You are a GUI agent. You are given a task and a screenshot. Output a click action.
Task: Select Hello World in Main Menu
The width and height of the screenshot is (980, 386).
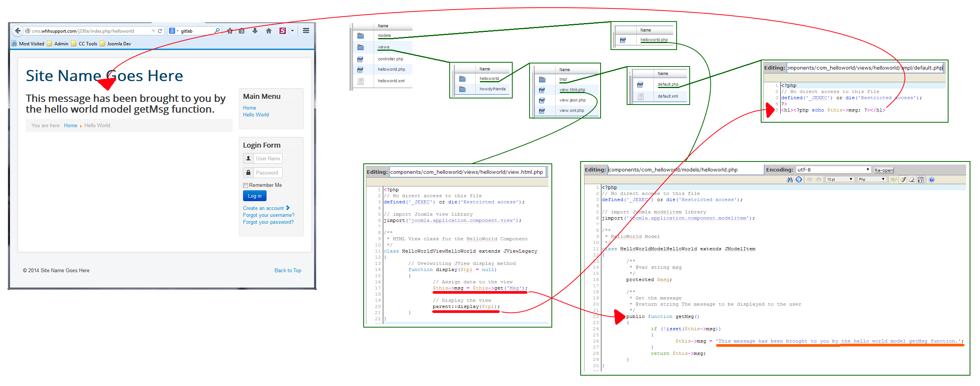point(256,115)
